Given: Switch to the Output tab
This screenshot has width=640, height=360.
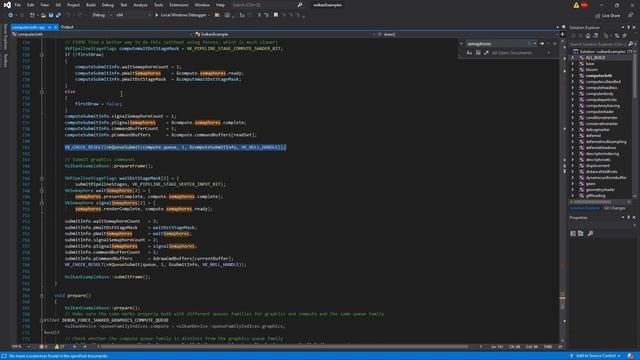Looking at the screenshot, I should click(x=67, y=27).
